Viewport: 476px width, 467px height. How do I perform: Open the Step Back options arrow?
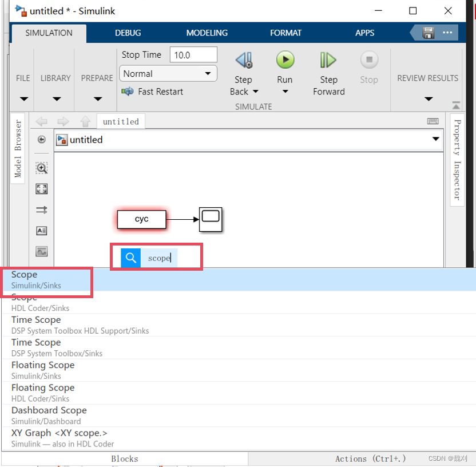pos(256,92)
